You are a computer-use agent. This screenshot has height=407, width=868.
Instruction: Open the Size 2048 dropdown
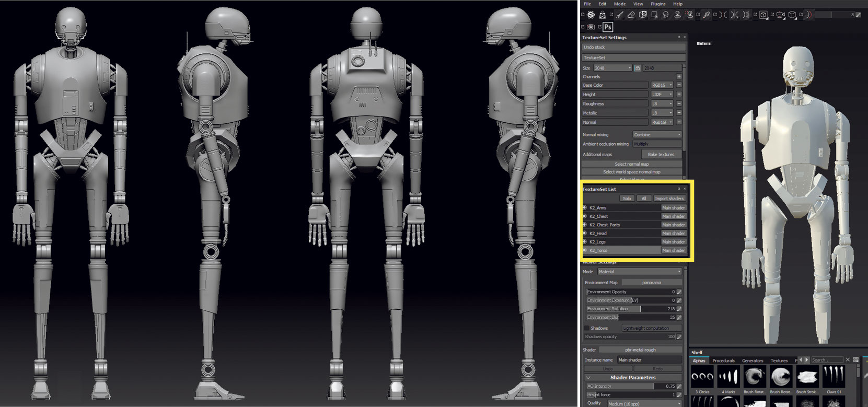coord(613,68)
